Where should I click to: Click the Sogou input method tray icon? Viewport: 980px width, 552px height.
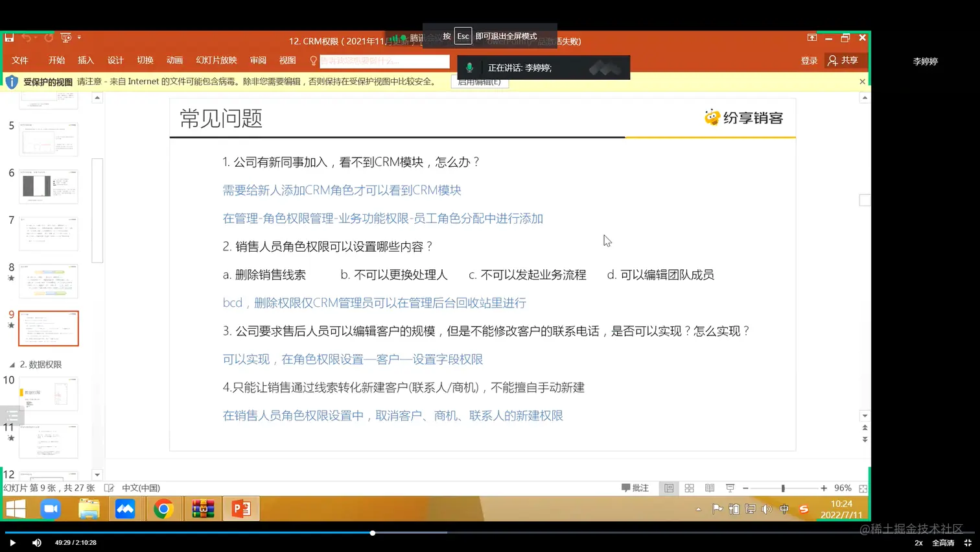tap(804, 509)
